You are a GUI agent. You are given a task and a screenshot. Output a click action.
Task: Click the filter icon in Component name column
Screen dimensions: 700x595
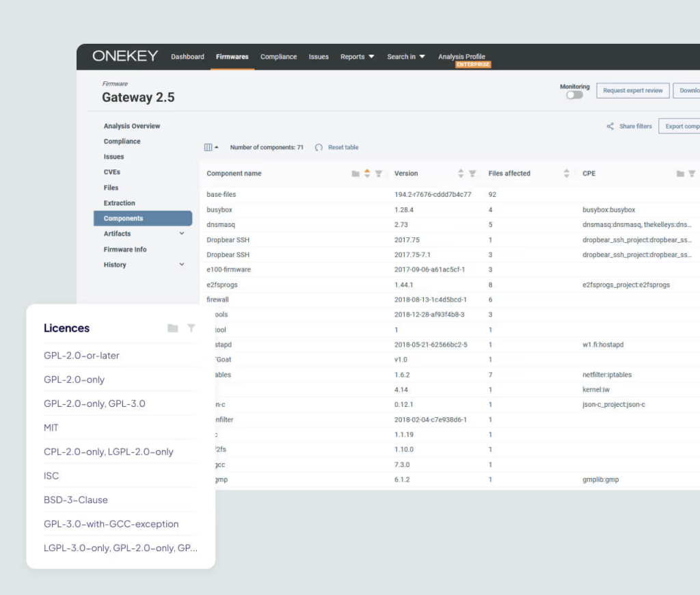379,174
